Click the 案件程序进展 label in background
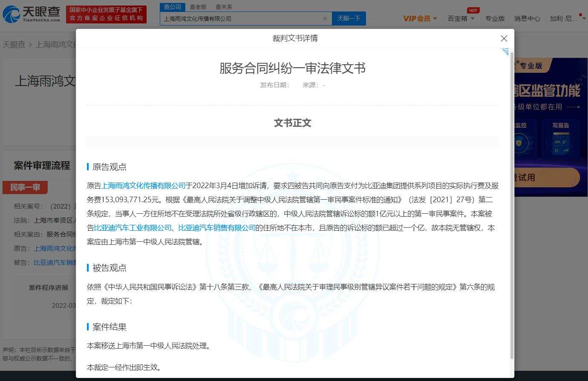Screen dimensions: 588x381 pyautogui.click(x=49, y=287)
